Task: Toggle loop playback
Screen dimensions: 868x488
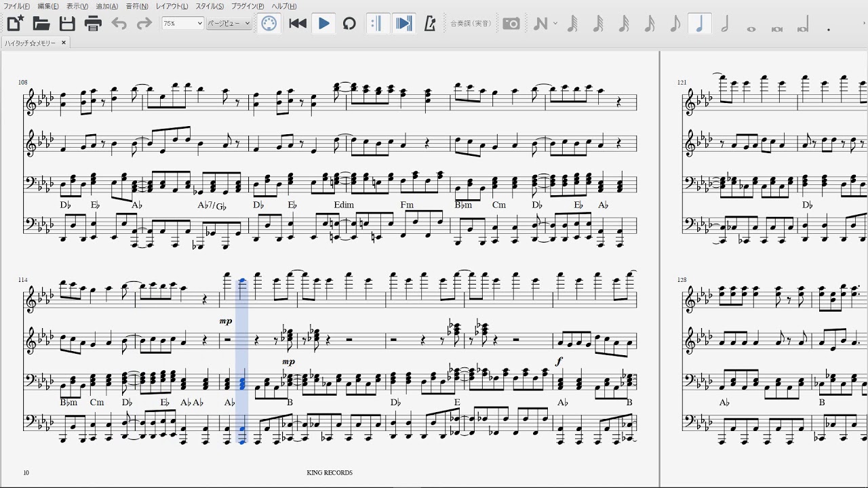Action: [349, 24]
